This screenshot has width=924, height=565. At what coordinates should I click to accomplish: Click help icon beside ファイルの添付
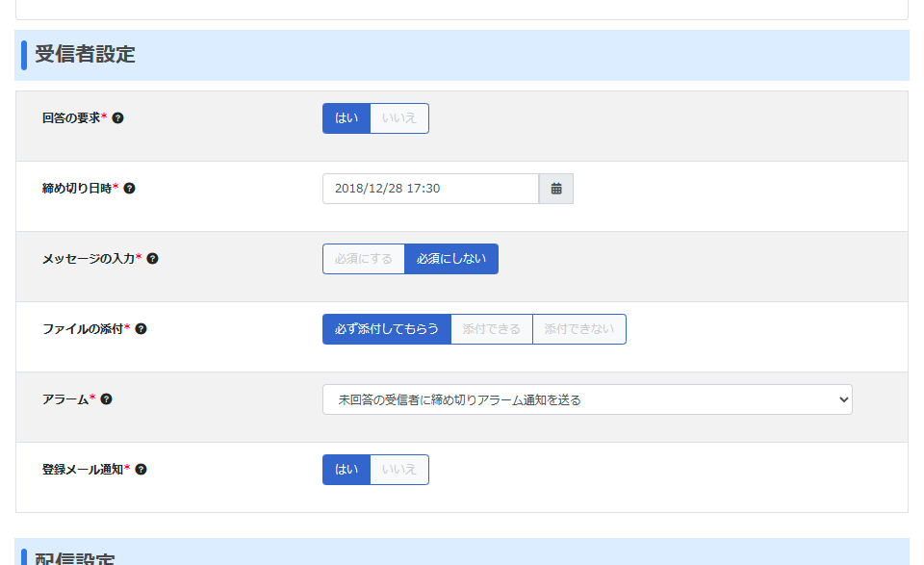click(x=141, y=329)
